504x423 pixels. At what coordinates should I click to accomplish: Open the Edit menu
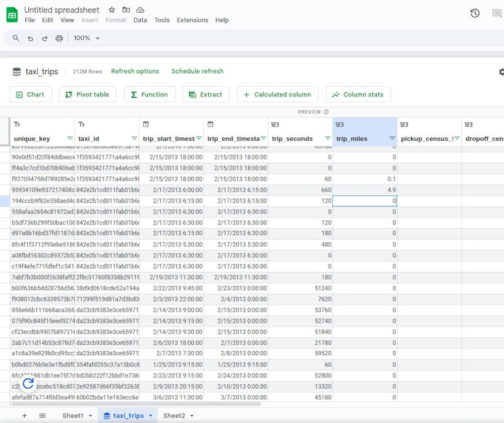(x=47, y=20)
